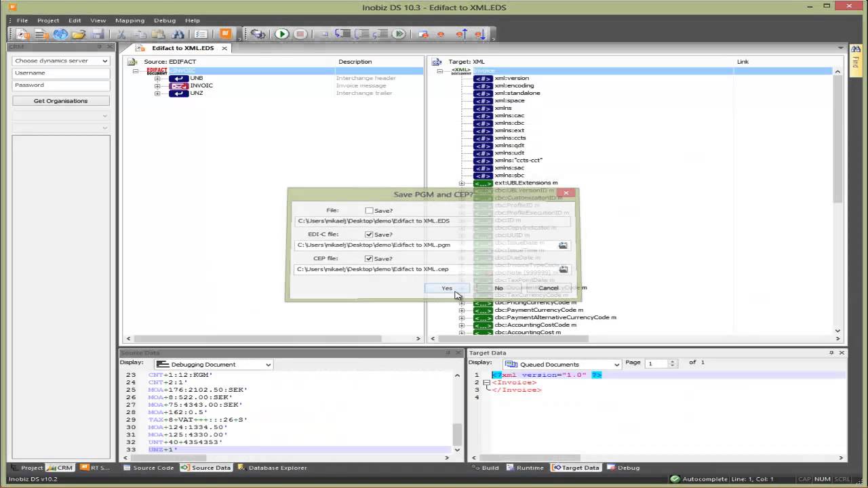Click the move-up arrow toolbar icon
The height and width of the screenshot is (488, 868).
point(461,34)
